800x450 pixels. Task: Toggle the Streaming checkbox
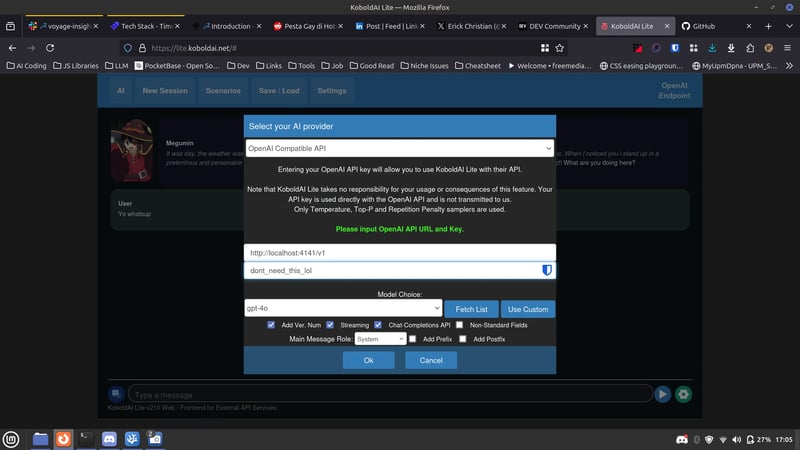(x=330, y=324)
